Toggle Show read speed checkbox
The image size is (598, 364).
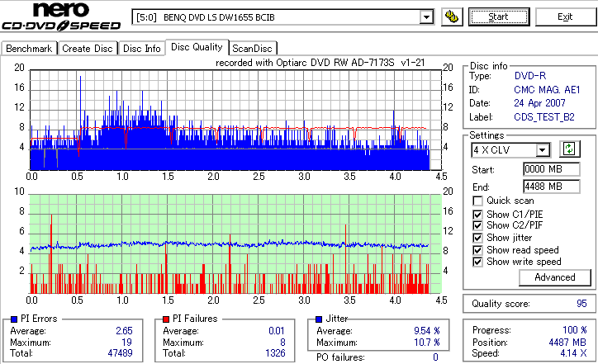coord(477,250)
